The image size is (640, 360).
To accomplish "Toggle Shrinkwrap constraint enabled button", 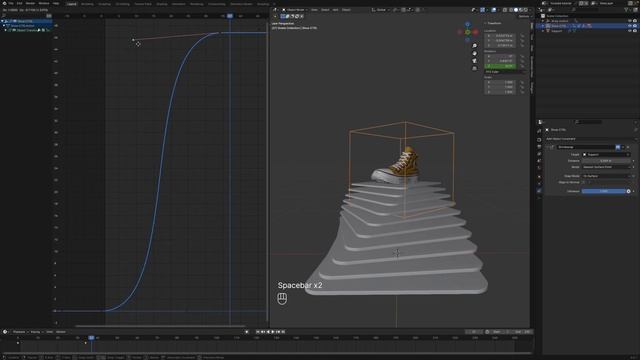I will [618, 147].
